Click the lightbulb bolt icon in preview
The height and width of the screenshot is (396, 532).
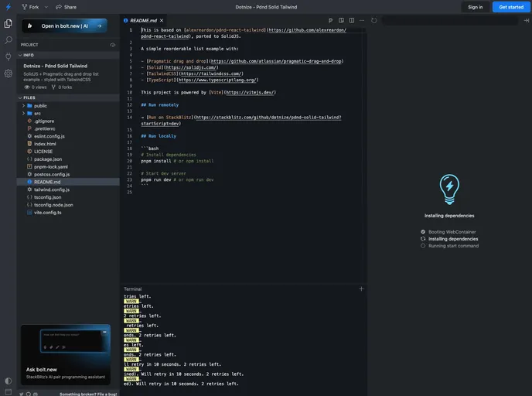pos(449,189)
